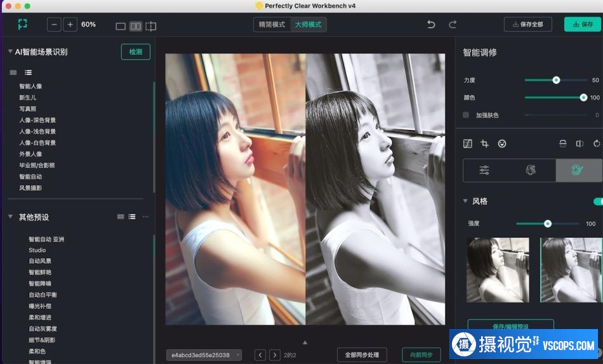Rotate the image

[x=597, y=144]
